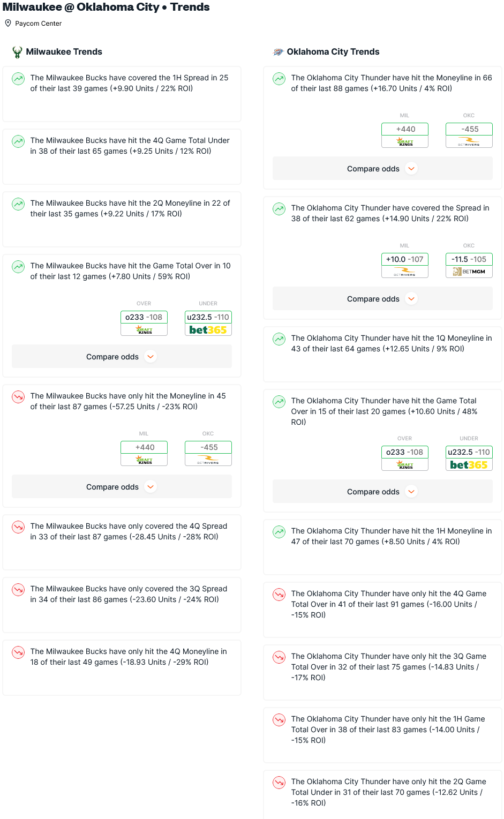
Task: Click the Milwaukee Bucks team logo icon
Action: coord(17,52)
